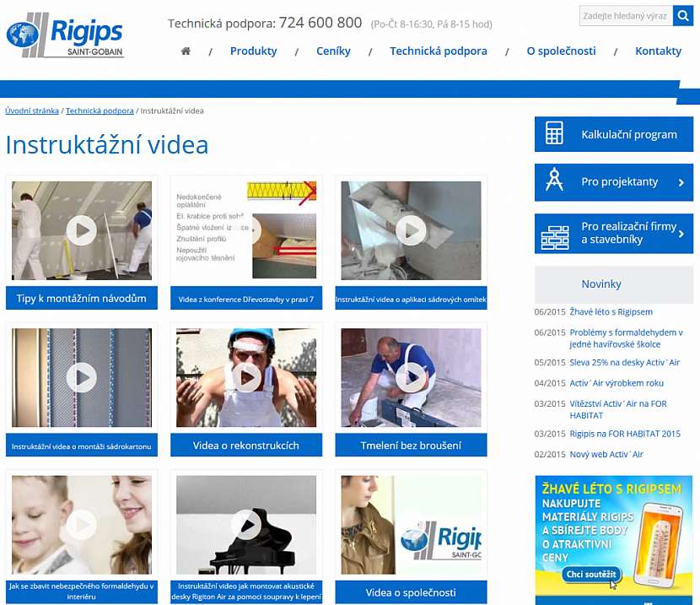
Task: Open the Novinky heading
Action: click(x=600, y=284)
